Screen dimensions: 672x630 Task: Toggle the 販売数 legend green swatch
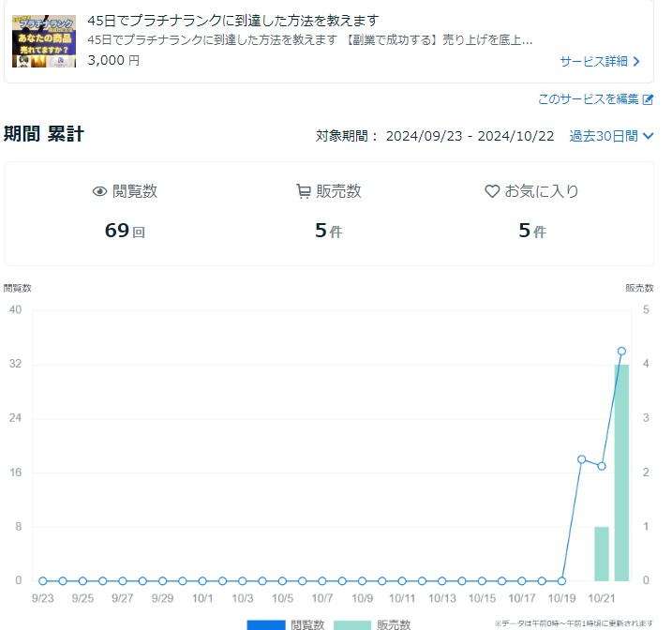(351, 623)
